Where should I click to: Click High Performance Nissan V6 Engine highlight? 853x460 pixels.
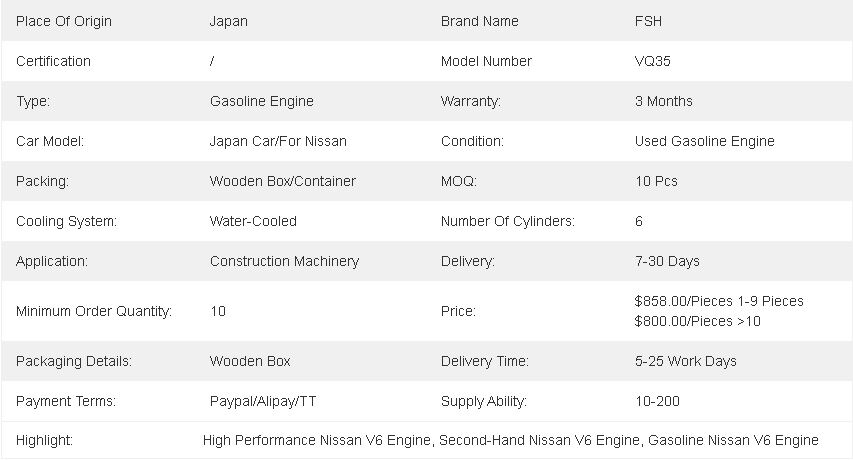click(x=318, y=440)
